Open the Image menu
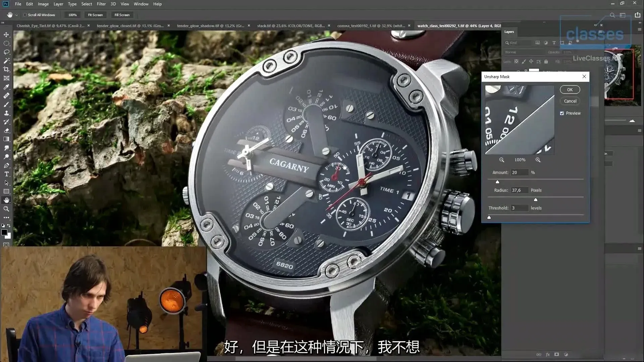Screen dimensions: 644x362 [x=43, y=4]
